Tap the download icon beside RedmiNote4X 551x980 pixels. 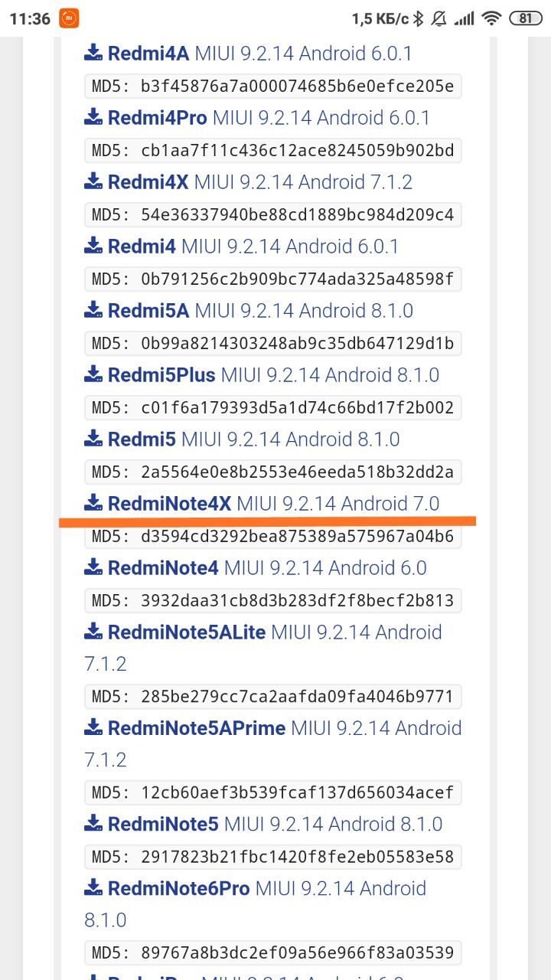(93, 503)
